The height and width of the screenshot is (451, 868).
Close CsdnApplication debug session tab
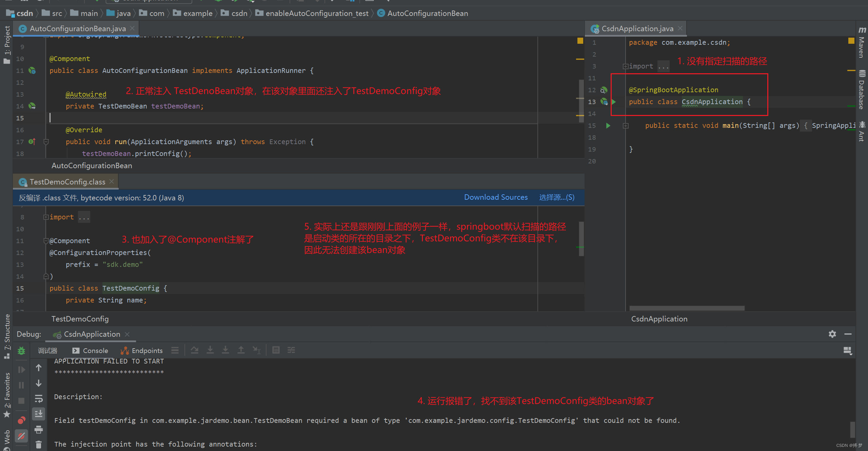pos(127,334)
